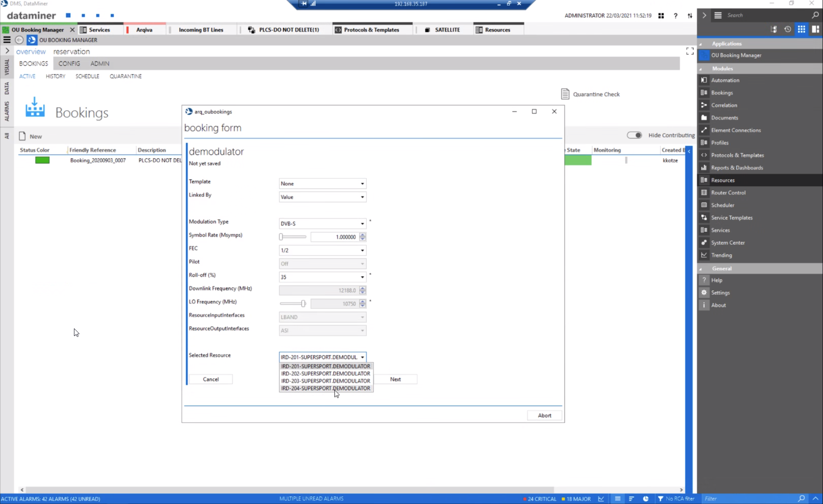Viewport: 823px width, 504px height.
Task: Open the Bookings module in sidebar
Action: pyautogui.click(x=721, y=93)
